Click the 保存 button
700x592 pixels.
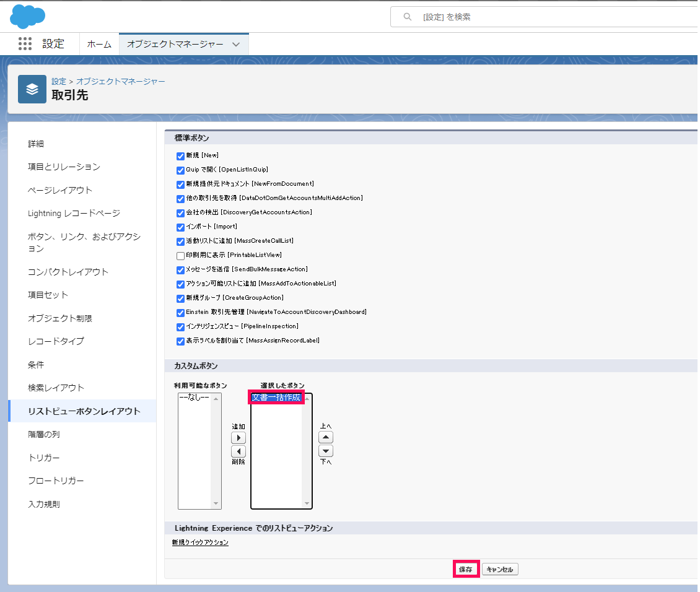point(466,569)
